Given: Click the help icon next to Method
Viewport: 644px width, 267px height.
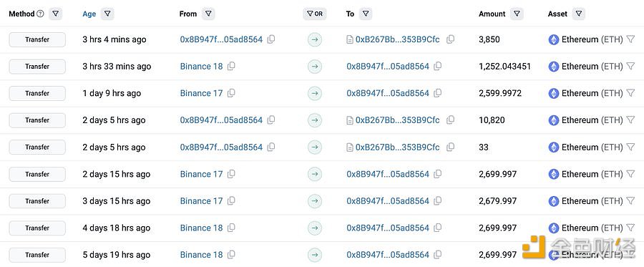Looking at the screenshot, I should pyautogui.click(x=40, y=14).
